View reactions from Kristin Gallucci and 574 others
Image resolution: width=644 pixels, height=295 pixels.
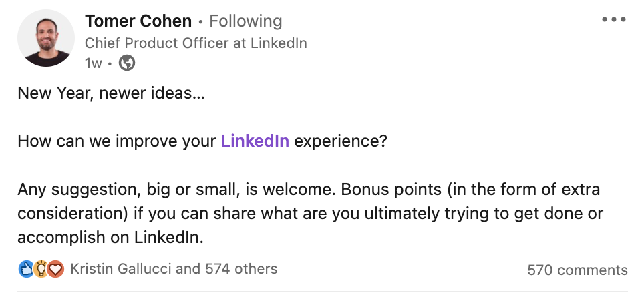click(x=173, y=269)
